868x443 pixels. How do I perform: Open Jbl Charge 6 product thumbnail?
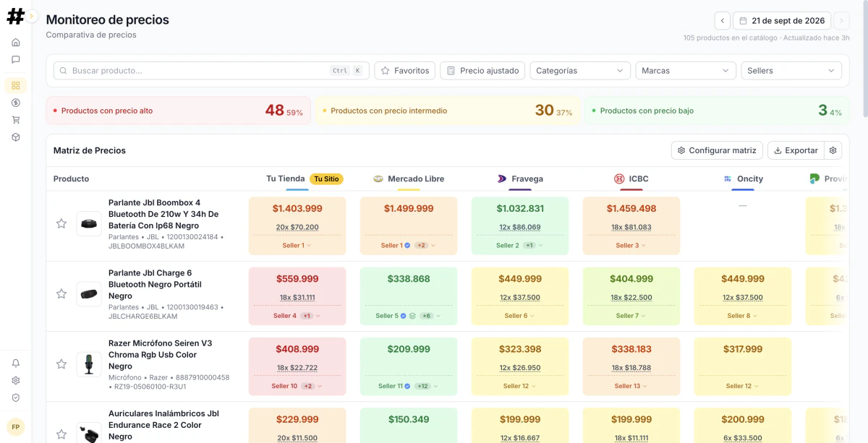[89, 293]
